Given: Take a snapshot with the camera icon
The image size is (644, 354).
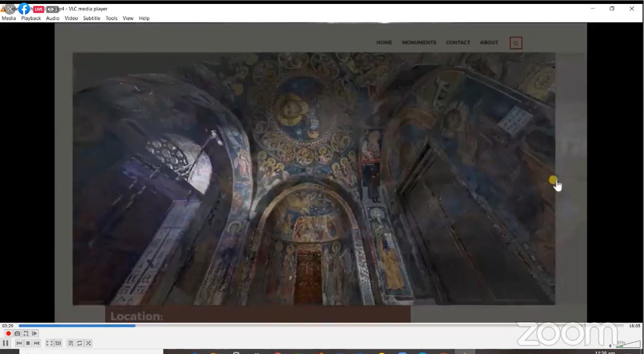Looking at the screenshot, I should tap(17, 333).
